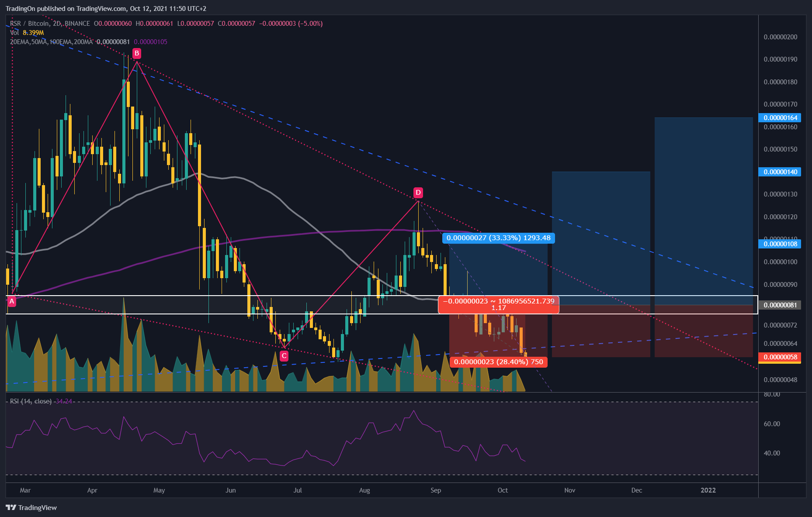Click the 'Dec' label on time axis
812x517 pixels.
pos(637,490)
